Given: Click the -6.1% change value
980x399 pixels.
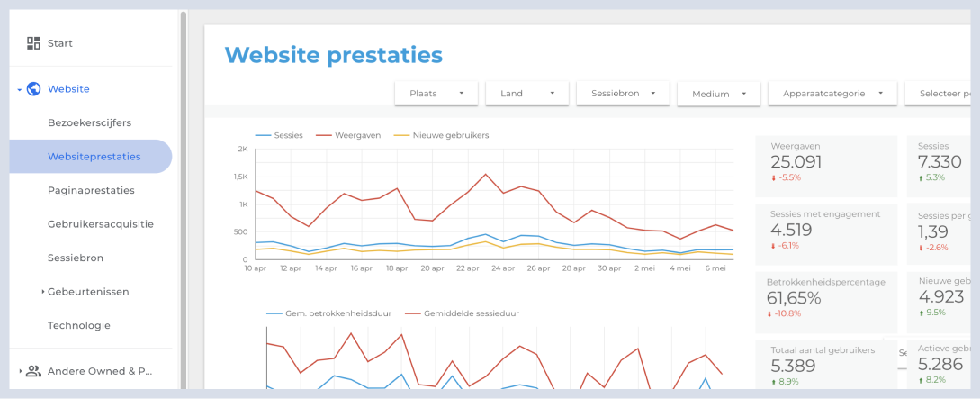Looking at the screenshot, I should click(786, 246).
